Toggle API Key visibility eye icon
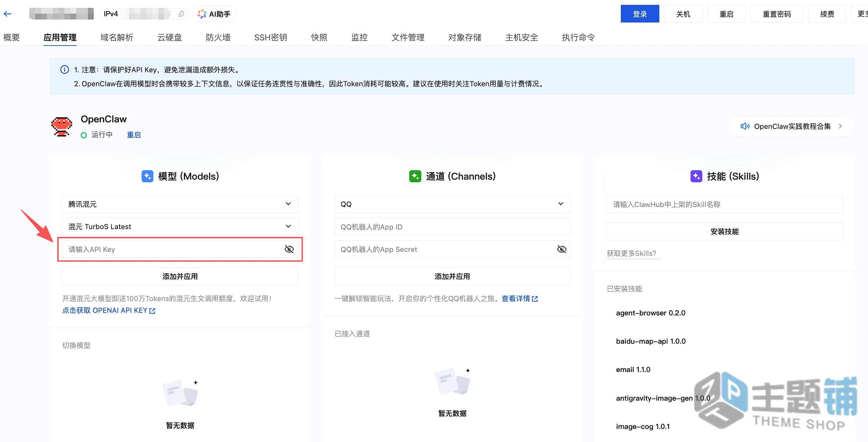 point(289,249)
